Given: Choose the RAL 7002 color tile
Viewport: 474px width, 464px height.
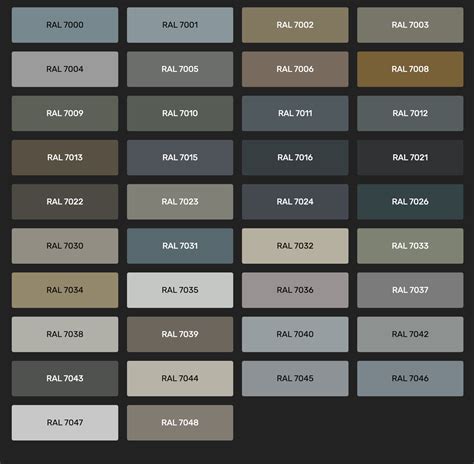Looking at the screenshot, I should (x=295, y=25).
